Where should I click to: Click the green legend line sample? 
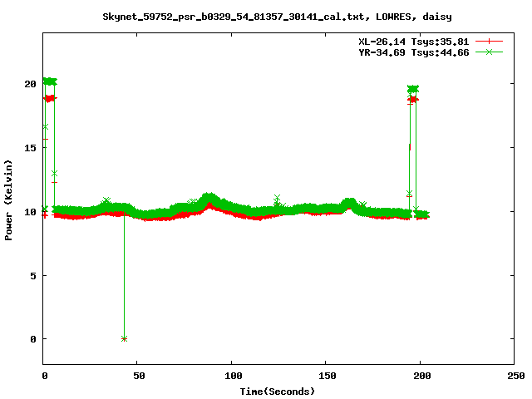(x=489, y=52)
